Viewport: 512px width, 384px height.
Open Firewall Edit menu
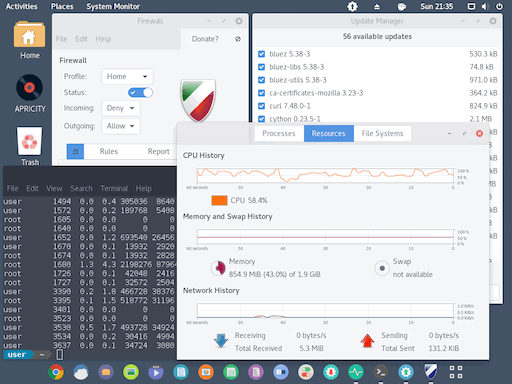pos(81,39)
